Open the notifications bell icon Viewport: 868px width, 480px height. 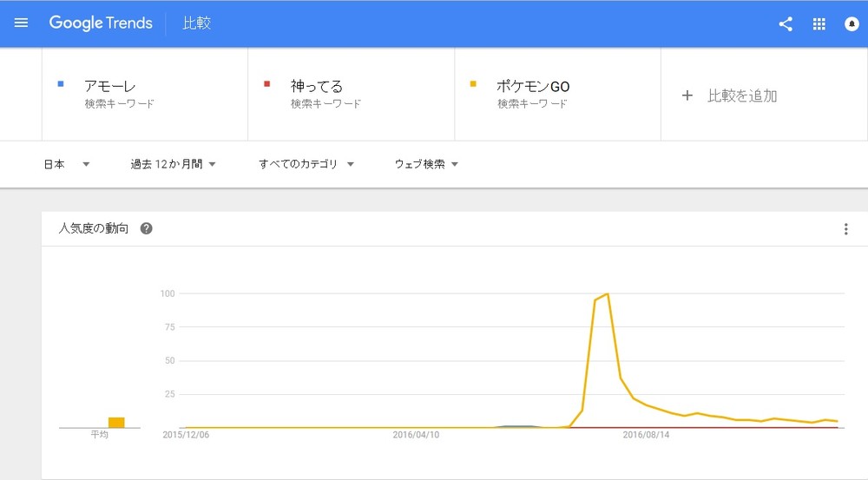(852, 24)
